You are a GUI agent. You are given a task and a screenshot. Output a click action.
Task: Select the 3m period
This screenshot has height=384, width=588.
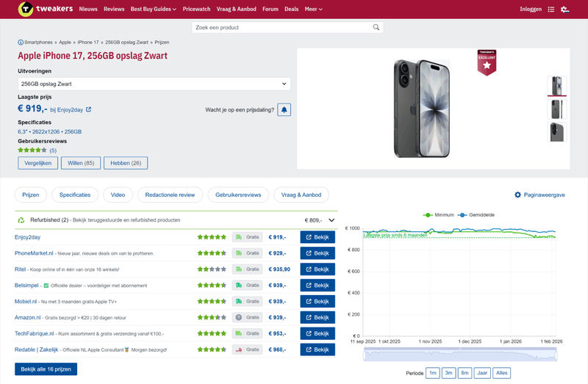pos(448,373)
